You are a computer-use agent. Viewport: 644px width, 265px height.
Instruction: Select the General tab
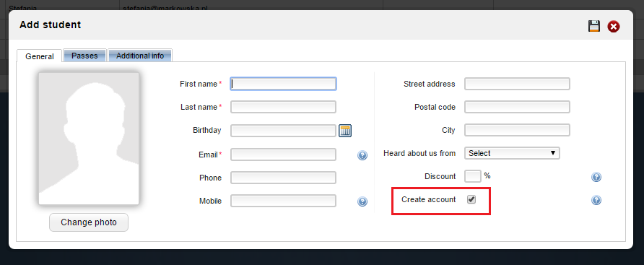point(40,56)
